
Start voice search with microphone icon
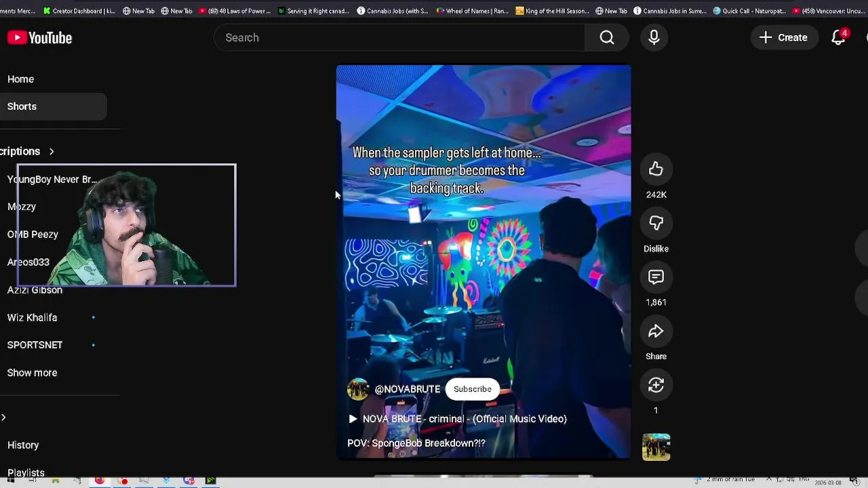tap(654, 37)
